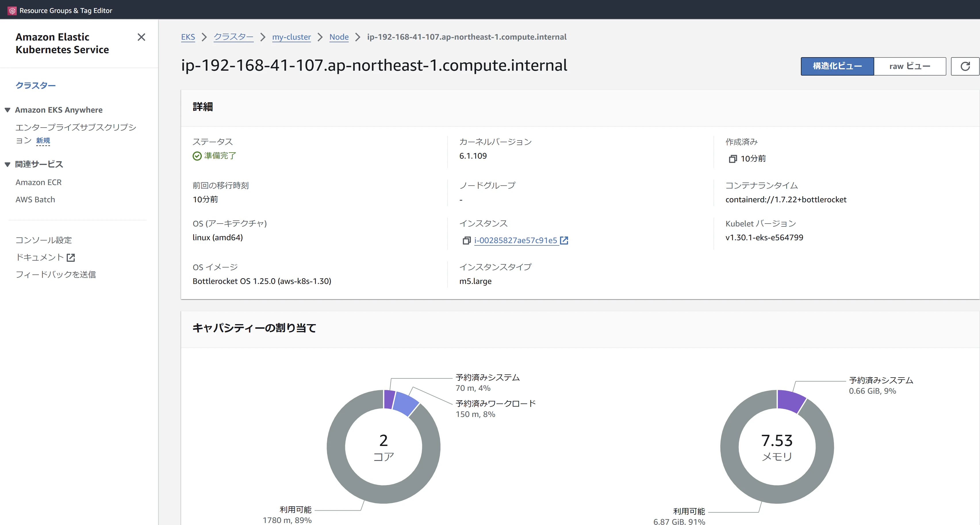Click the 準備完了 status text
Viewport: 980px width, 525px height.
click(x=220, y=156)
